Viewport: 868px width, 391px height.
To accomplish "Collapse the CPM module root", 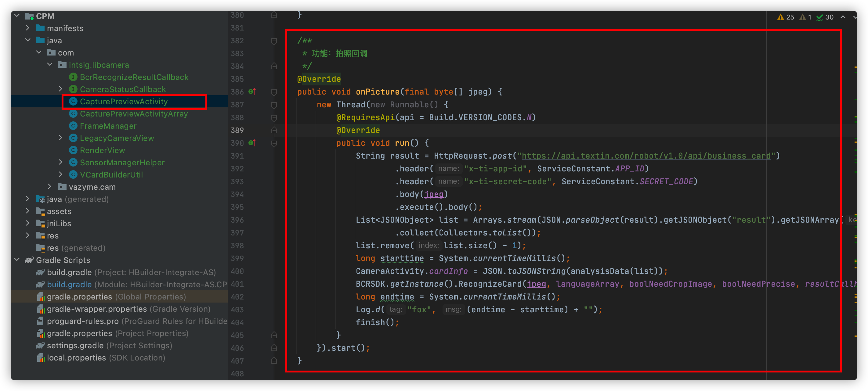I will [x=17, y=16].
